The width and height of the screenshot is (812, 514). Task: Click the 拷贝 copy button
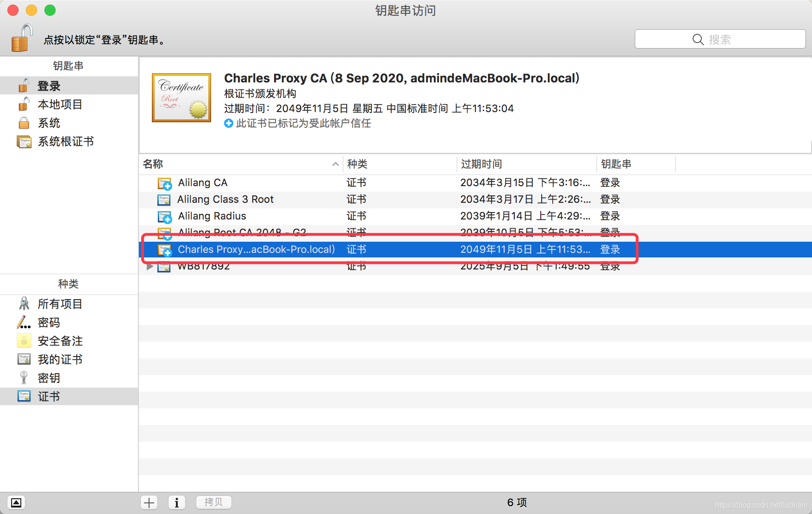[213, 502]
